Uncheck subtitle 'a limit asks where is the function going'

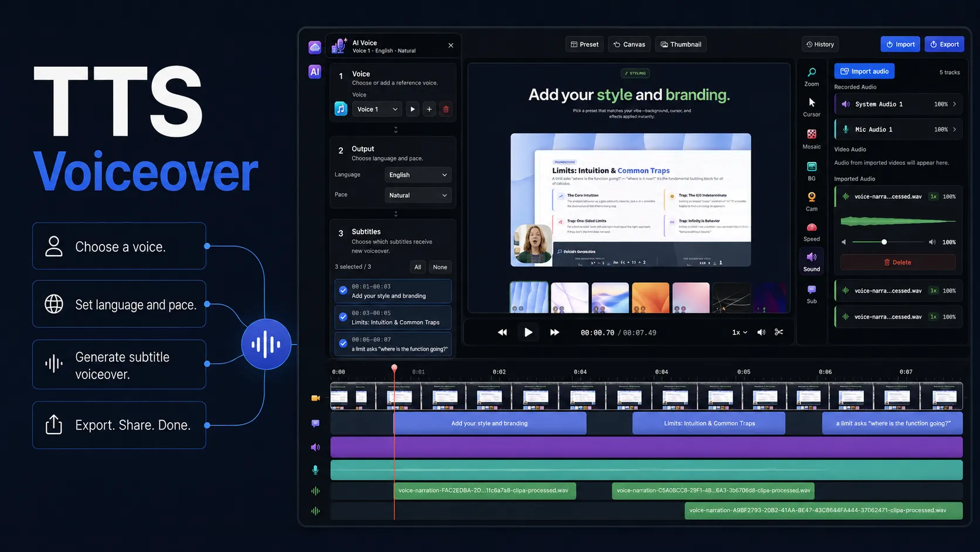pyautogui.click(x=343, y=344)
